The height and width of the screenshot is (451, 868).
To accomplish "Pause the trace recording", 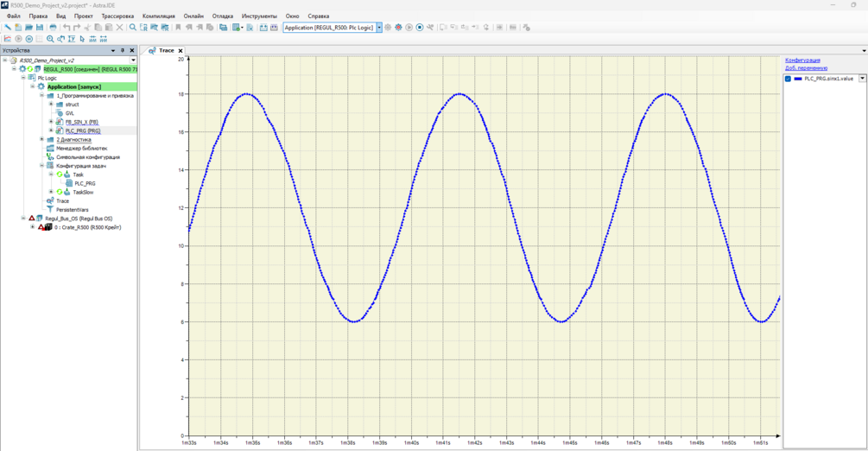I will pyautogui.click(x=29, y=39).
